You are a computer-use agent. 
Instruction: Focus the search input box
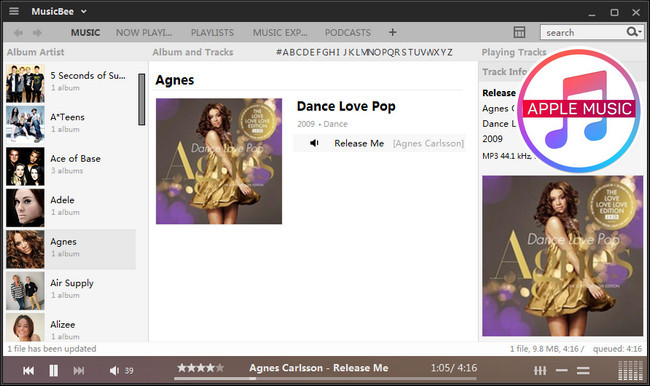(x=584, y=32)
